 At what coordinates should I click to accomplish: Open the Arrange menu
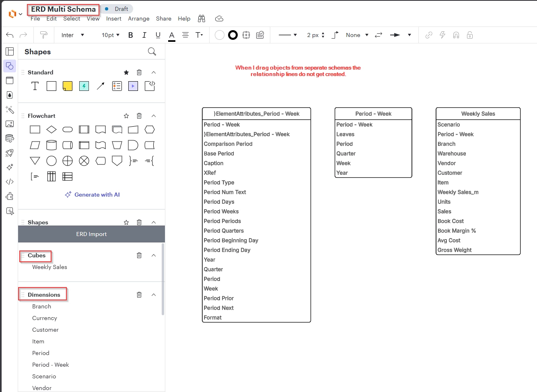pyautogui.click(x=139, y=18)
